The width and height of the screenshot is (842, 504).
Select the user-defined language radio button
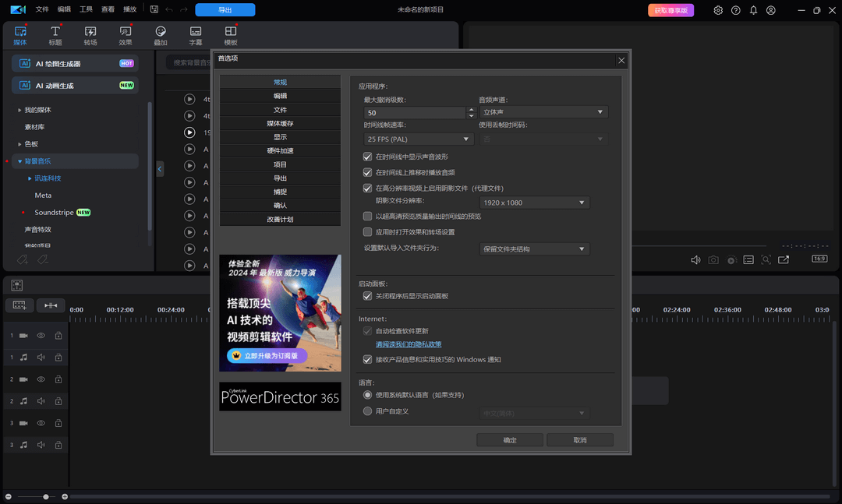coord(368,411)
